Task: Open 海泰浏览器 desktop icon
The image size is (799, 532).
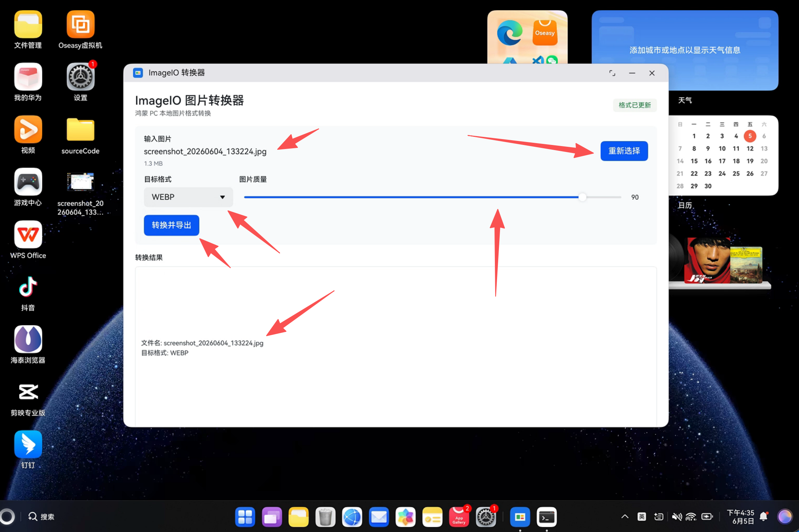Action: (28, 345)
